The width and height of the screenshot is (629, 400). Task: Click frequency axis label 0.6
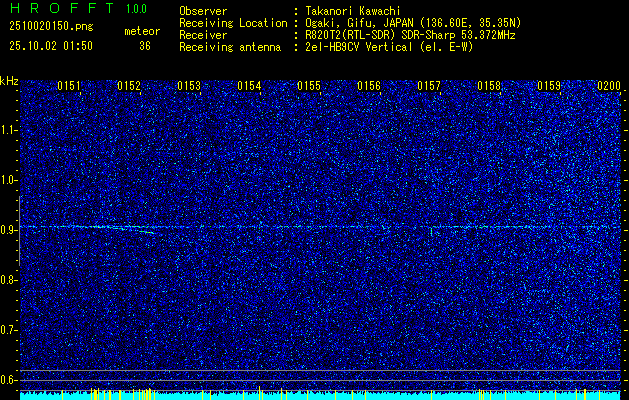coord(8,380)
